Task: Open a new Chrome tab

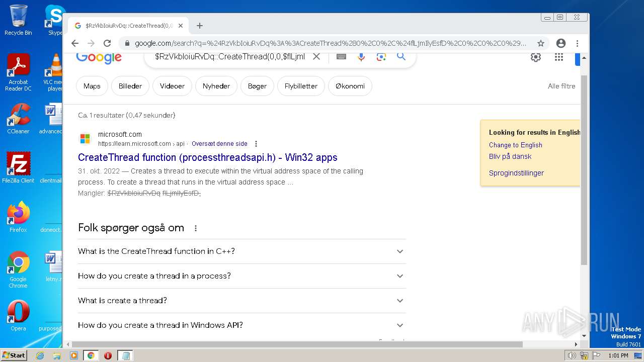Action: coord(200,26)
